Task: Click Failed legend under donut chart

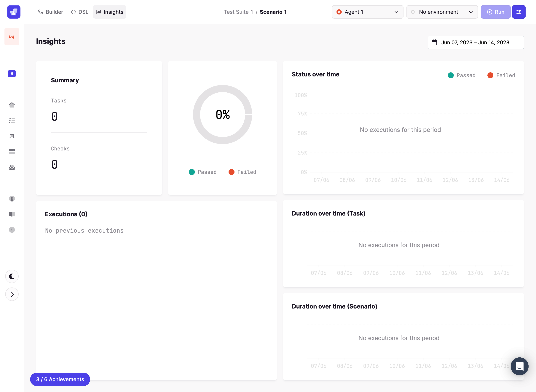Action: tap(242, 172)
